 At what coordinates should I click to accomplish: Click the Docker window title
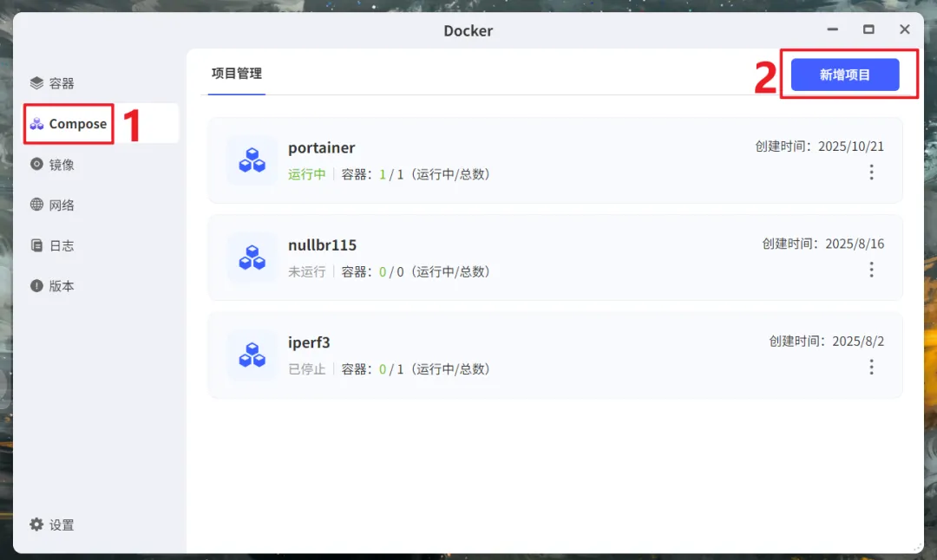tap(468, 30)
